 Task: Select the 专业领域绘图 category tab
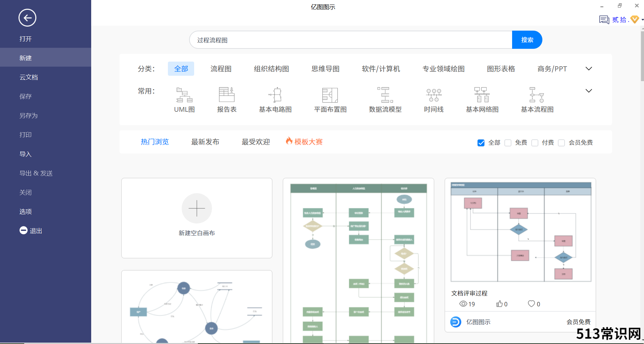[x=443, y=69]
